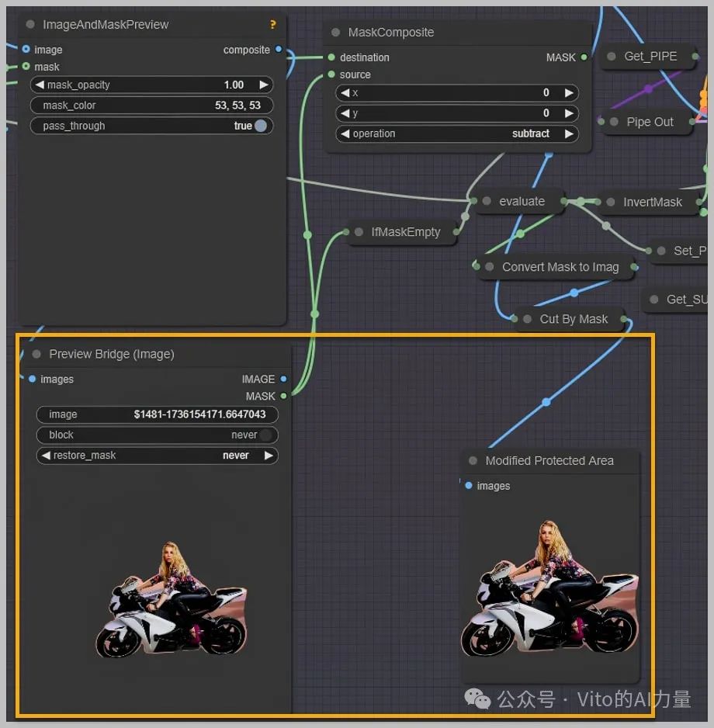Viewport: 714px width, 728px height.
Task: Select next operation option with right arrow
Action: click(569, 133)
